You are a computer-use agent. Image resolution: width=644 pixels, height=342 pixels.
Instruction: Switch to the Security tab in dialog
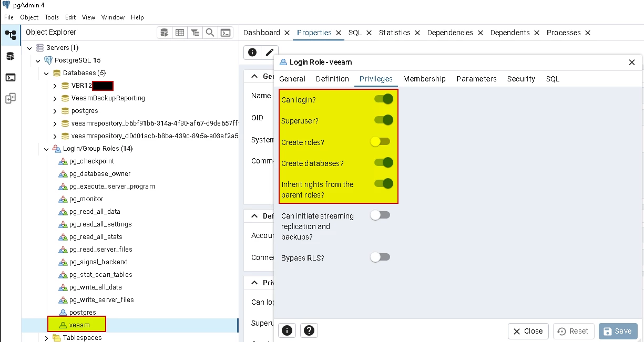pos(521,79)
